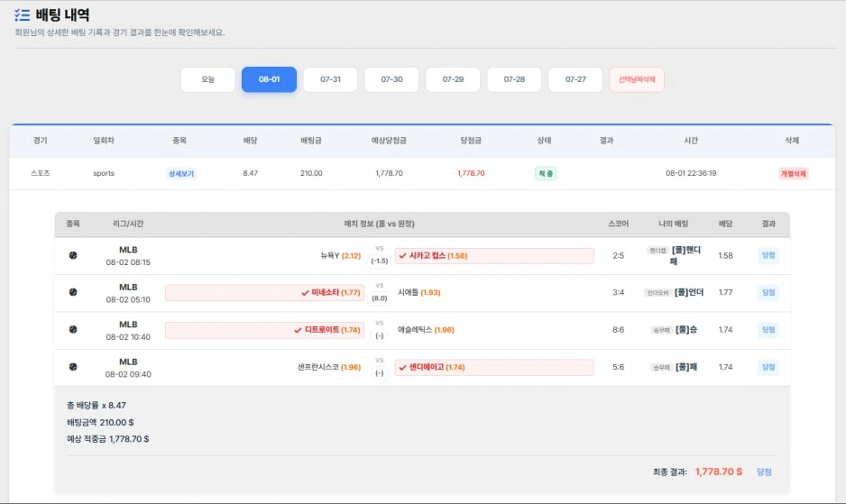Click the 08-02 10:40 game time

[x=128, y=336]
